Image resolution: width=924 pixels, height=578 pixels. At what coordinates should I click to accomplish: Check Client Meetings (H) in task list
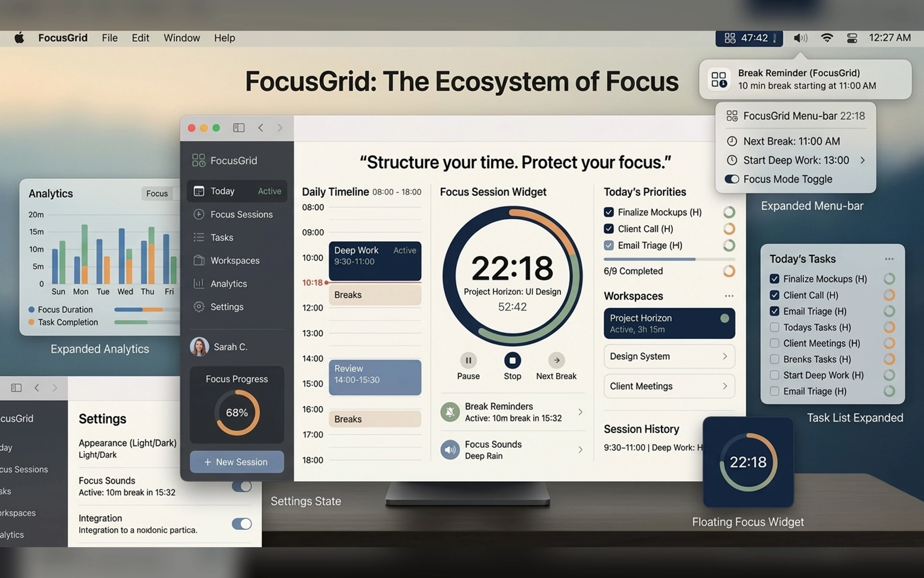(774, 343)
